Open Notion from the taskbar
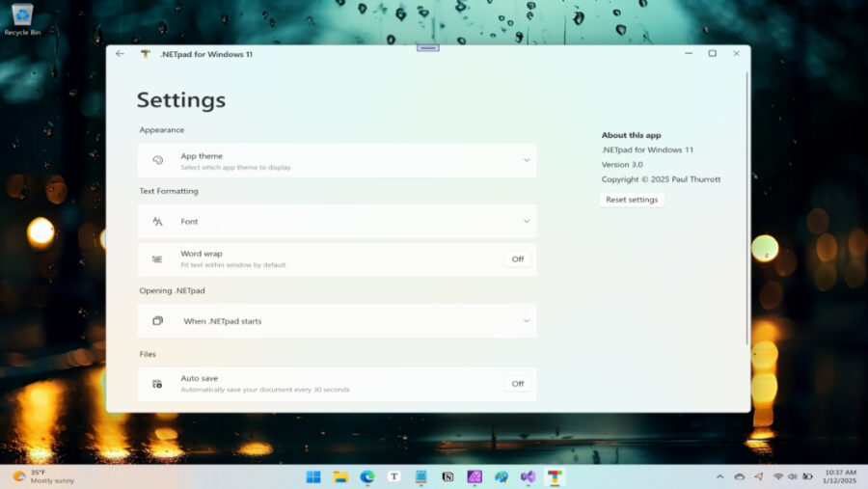This screenshot has width=868, height=489. (x=448, y=476)
